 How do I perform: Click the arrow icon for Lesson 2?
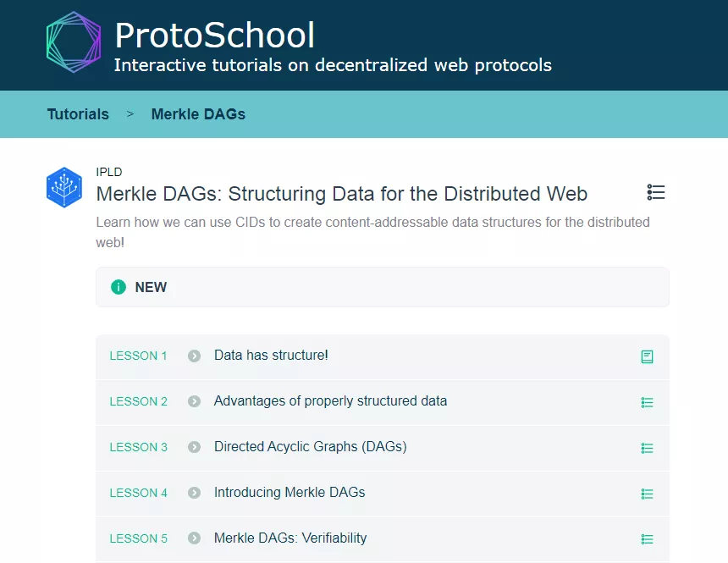click(194, 401)
